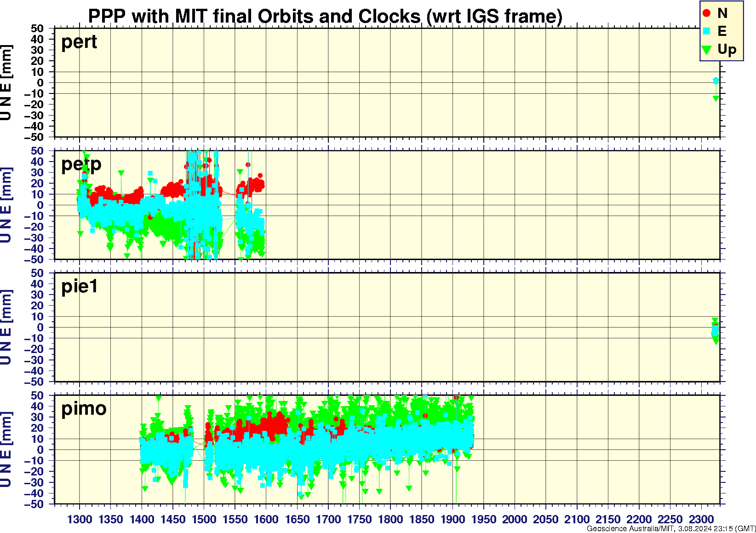Click the x-axis label 1450

173,520
